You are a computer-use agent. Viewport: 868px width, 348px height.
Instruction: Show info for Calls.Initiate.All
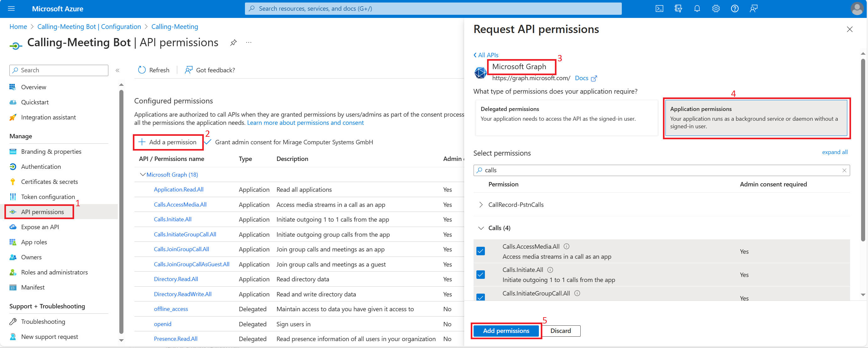pos(550,270)
